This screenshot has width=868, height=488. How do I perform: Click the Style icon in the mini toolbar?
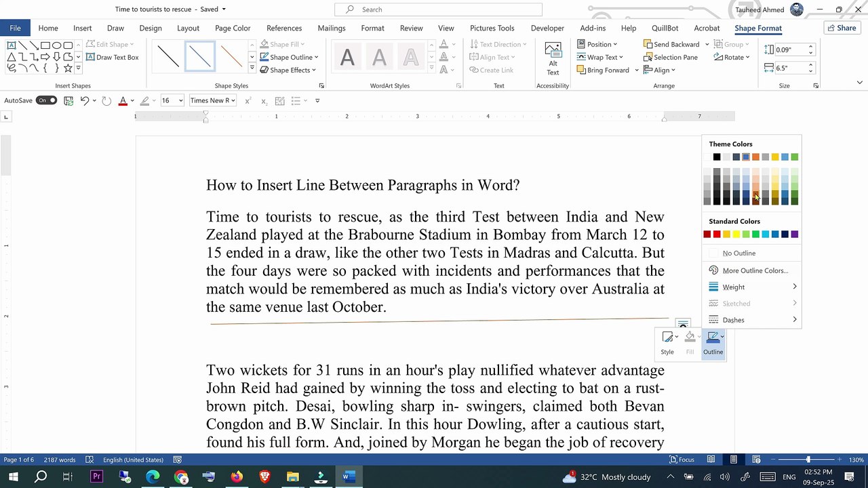point(667,343)
